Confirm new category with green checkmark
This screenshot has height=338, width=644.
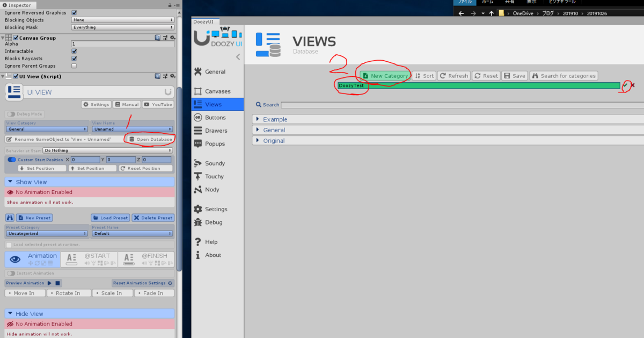625,85
